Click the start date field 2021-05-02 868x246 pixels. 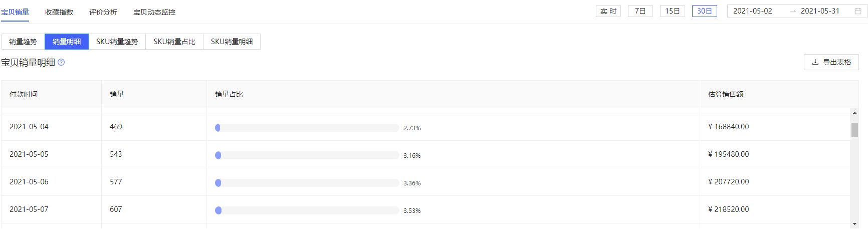[x=753, y=11]
